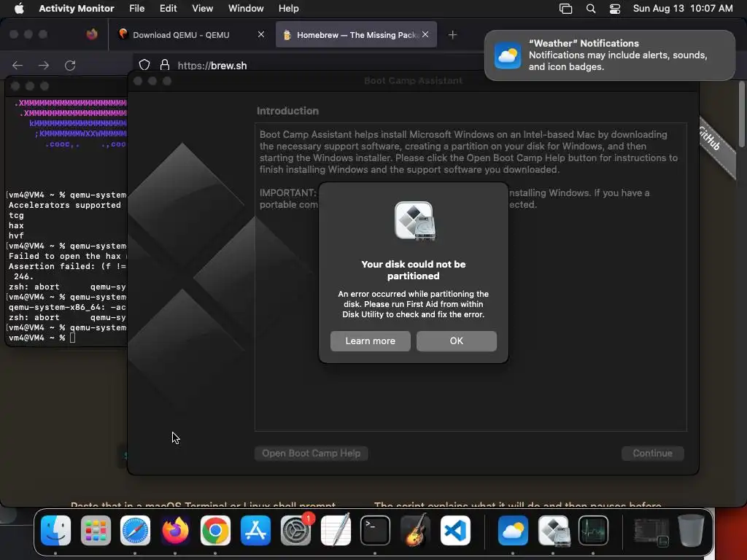
Task: Open Firefox from the dock
Action: 175,530
